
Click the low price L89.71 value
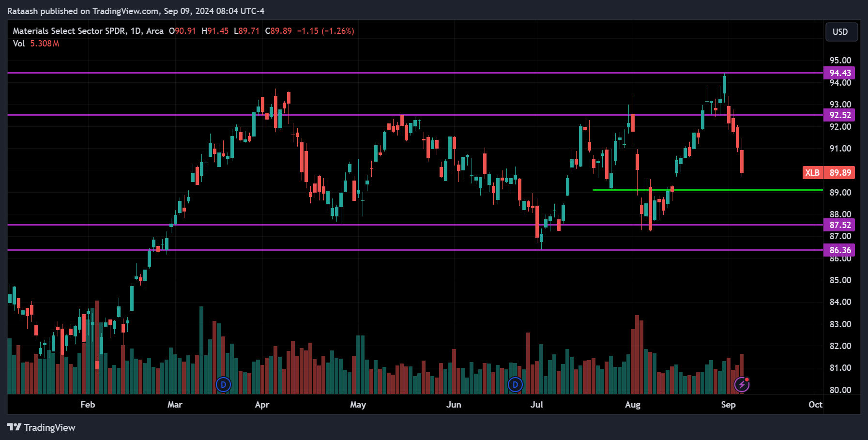pos(247,31)
